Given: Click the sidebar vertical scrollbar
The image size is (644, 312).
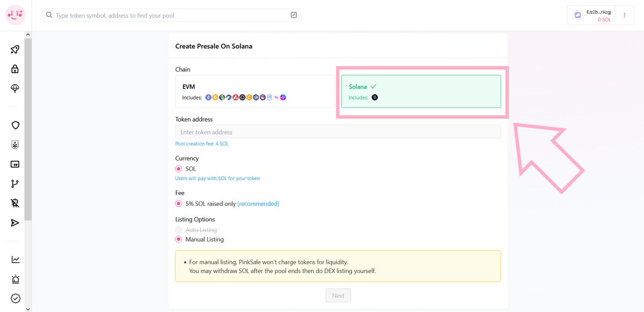Looking at the screenshot, I should 28,129.
